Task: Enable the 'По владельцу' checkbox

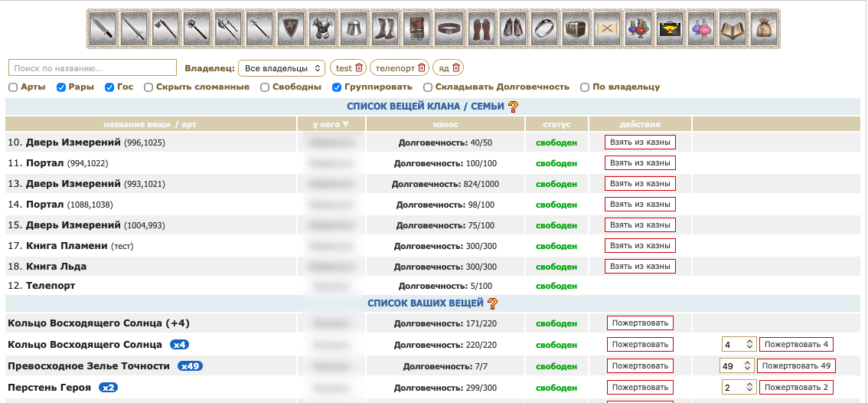Action: coord(585,87)
